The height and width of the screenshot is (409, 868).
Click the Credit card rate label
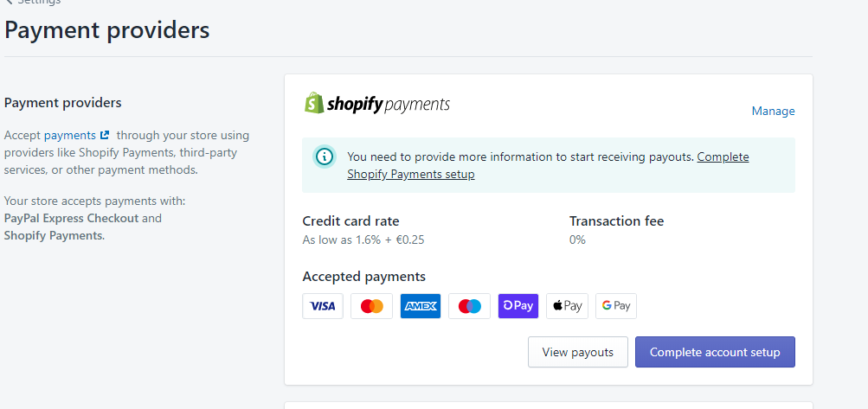click(x=350, y=221)
